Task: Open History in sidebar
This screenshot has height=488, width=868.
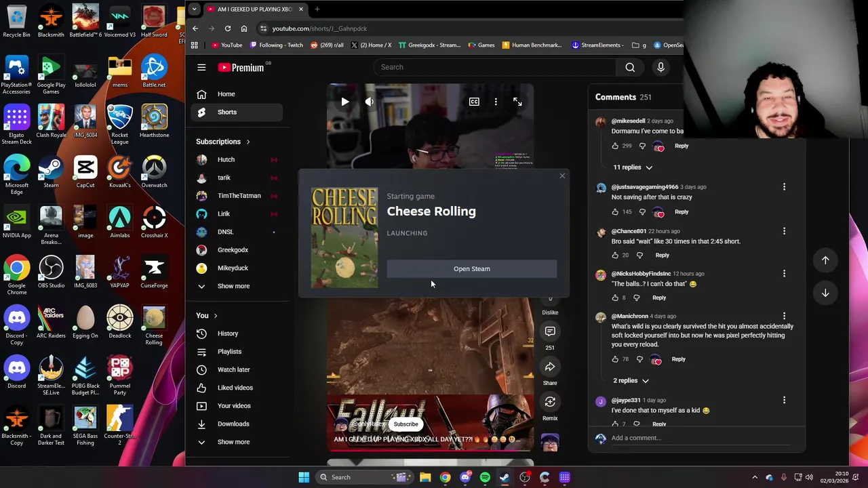Action: coord(237,333)
